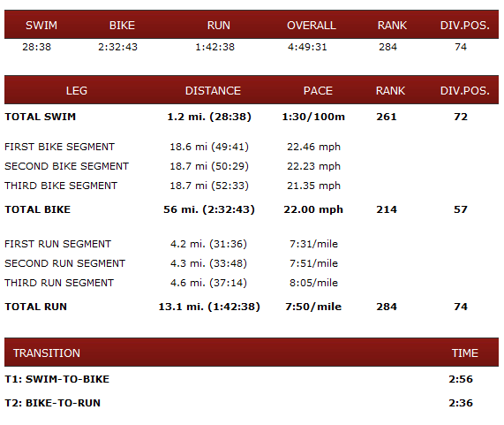The width and height of the screenshot is (504, 425).
Task: Select the 7:50/mile total run pace
Action: coord(313,307)
